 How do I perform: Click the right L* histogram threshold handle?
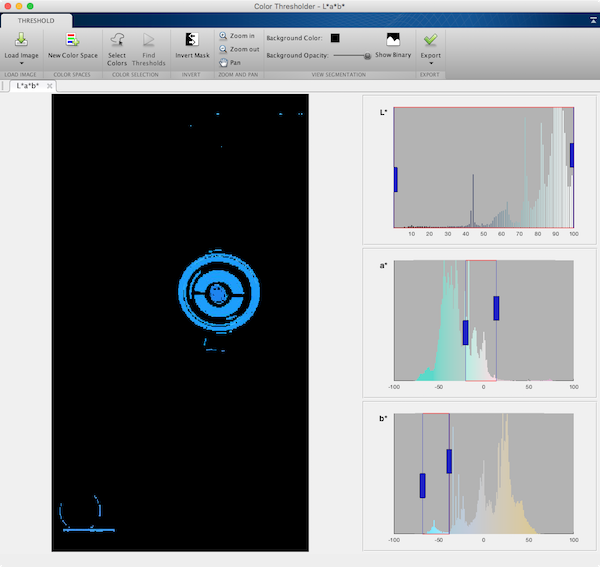[x=572, y=154]
